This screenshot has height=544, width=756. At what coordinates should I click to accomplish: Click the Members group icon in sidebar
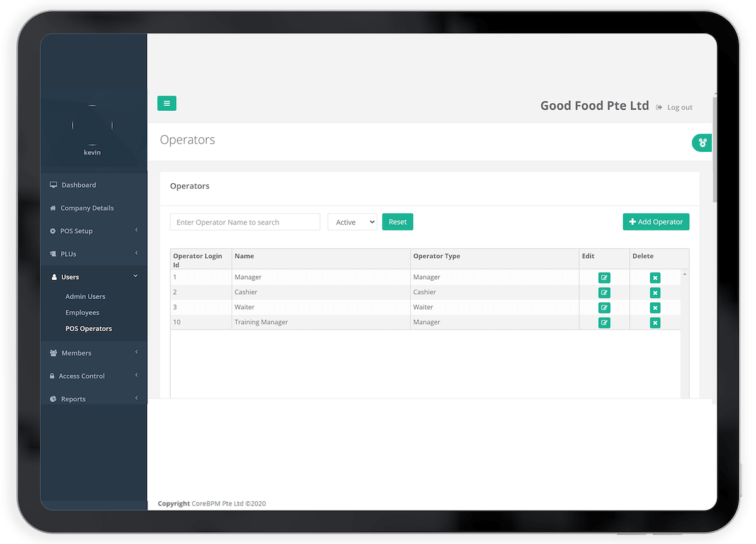tap(54, 353)
